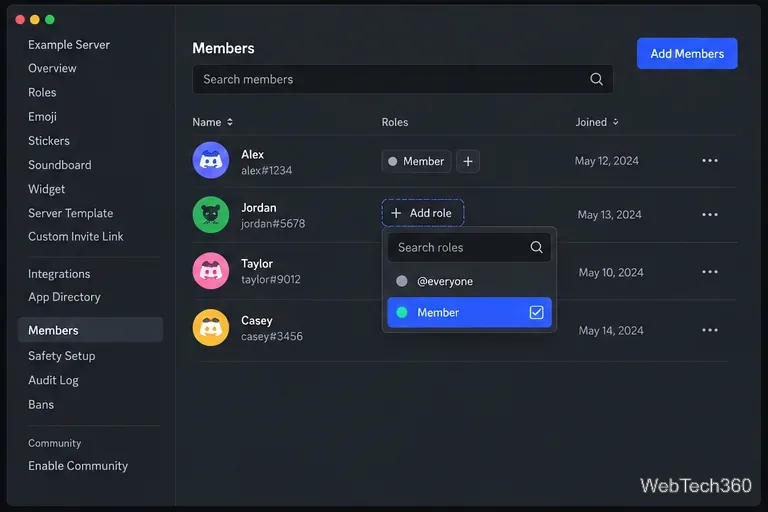This screenshot has width=768, height=512.
Task: Open the Safety Setup page
Action: click(x=62, y=356)
